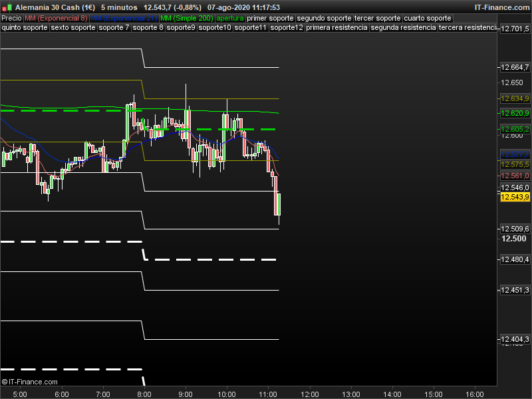Click the soporte11 label

[251, 27]
